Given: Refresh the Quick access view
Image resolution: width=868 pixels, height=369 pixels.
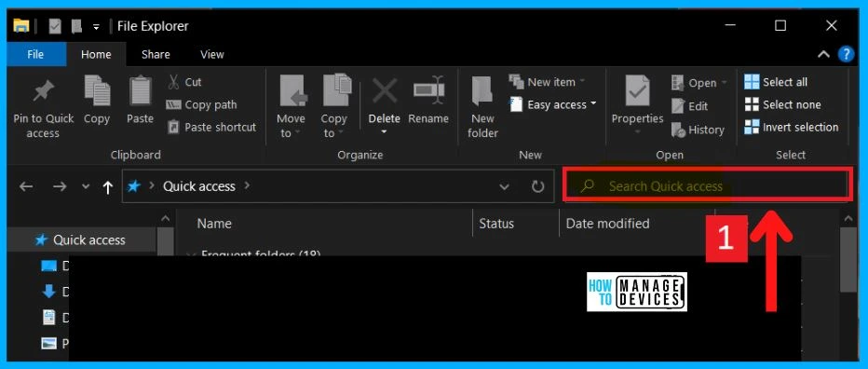Looking at the screenshot, I should click(537, 186).
